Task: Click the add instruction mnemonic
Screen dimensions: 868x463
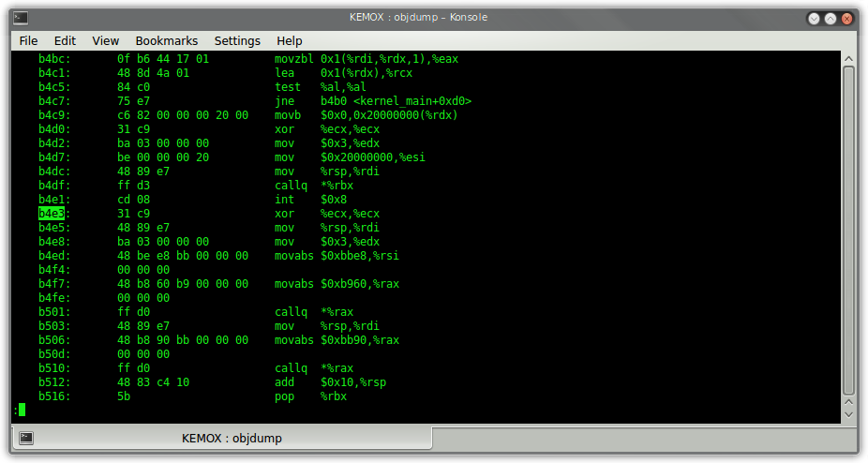Action: [x=285, y=382]
